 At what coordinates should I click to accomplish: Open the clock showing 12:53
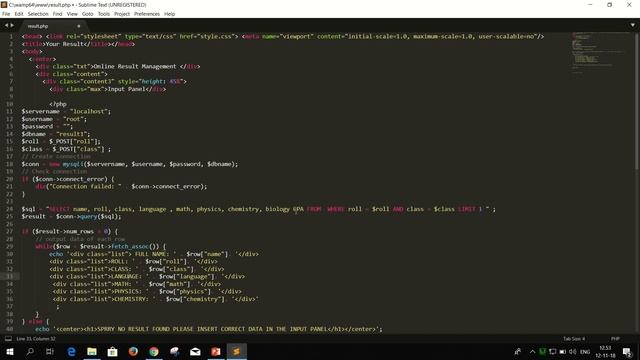click(605, 351)
